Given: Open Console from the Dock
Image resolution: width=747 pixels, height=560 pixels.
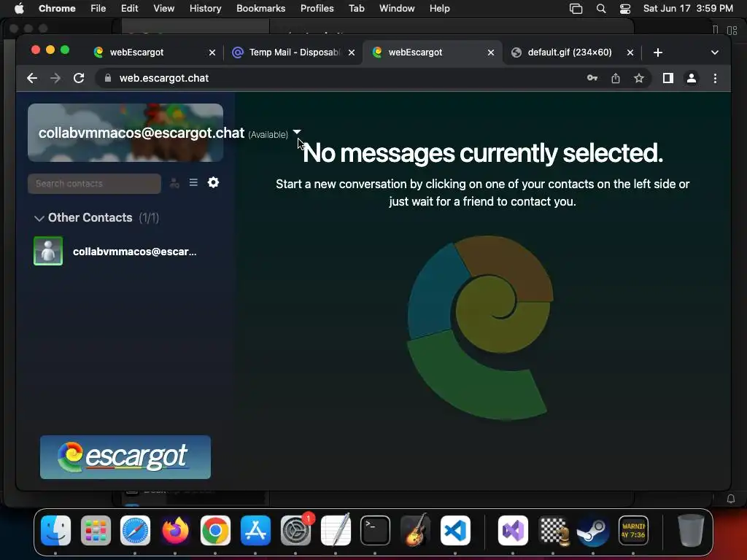Looking at the screenshot, I should coord(633,531).
